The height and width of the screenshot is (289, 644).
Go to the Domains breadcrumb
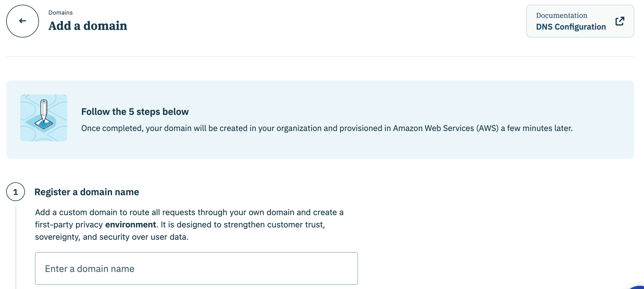click(x=60, y=13)
